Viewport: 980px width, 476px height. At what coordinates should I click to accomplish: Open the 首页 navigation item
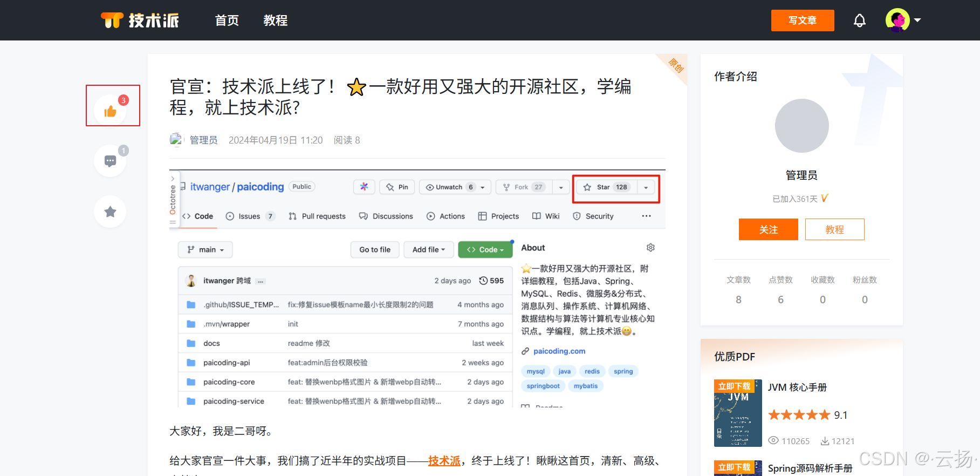227,21
